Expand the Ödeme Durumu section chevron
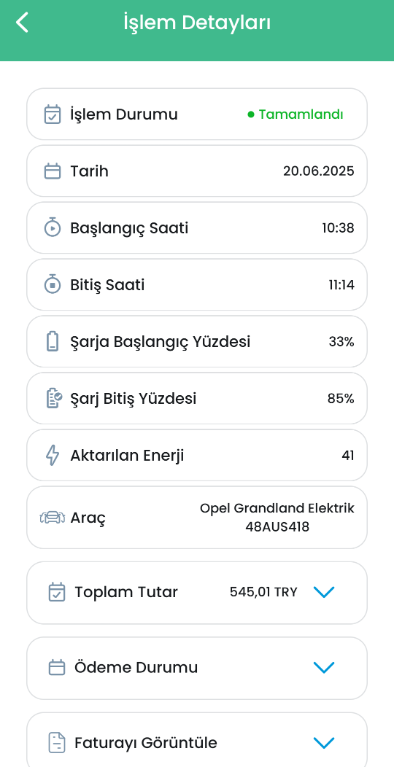The height and width of the screenshot is (767, 394). click(x=324, y=668)
